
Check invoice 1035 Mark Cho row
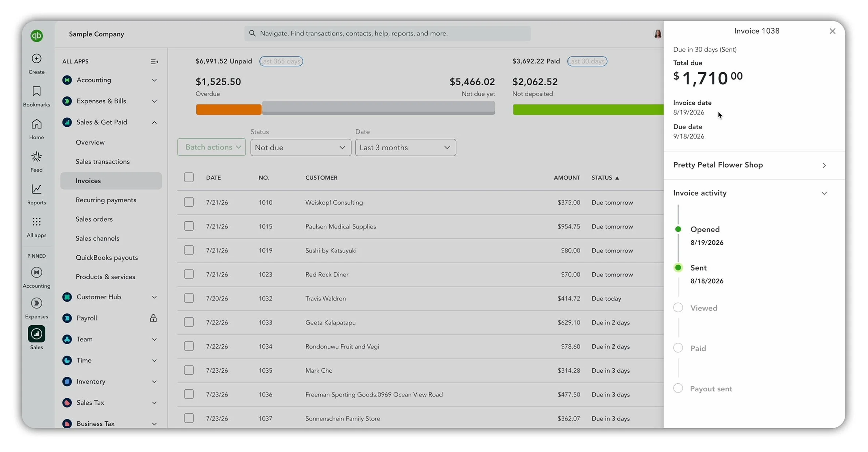[x=189, y=370]
